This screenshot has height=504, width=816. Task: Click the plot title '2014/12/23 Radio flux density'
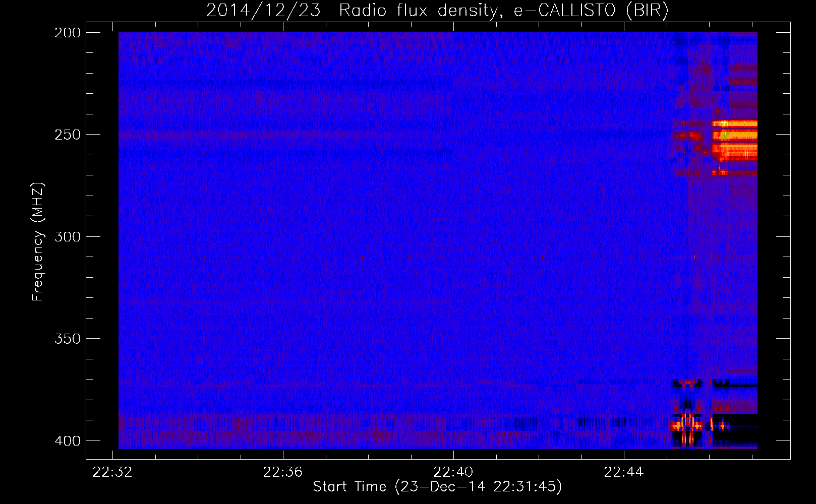pos(437,11)
